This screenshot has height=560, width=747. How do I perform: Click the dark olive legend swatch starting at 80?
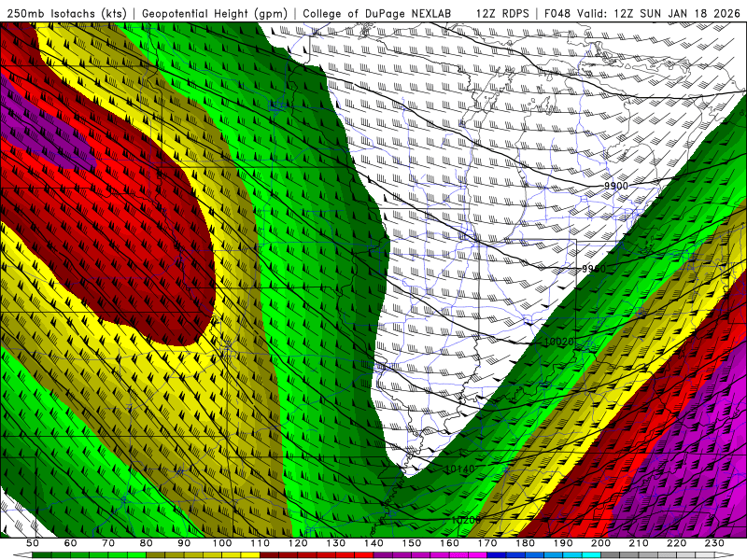(x=156, y=554)
